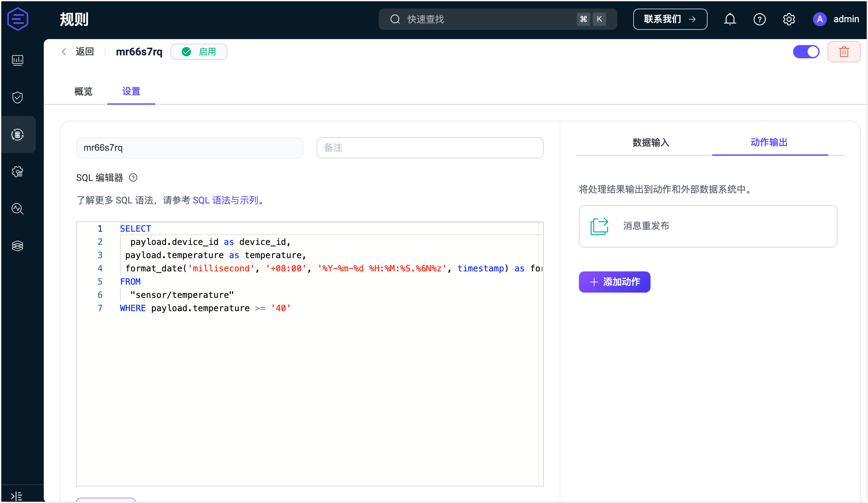Open the help question mark icon

[x=759, y=19]
